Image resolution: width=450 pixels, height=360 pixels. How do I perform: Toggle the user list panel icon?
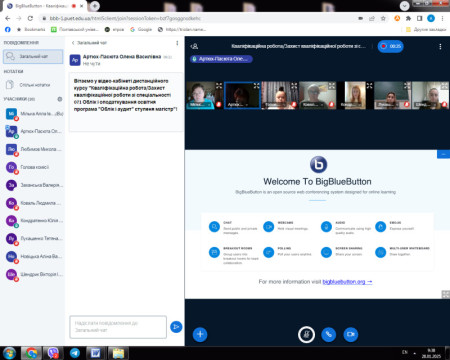click(195, 46)
